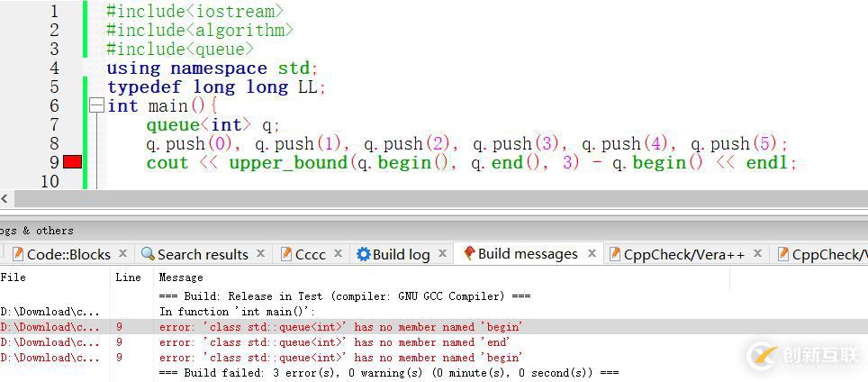Switch to the Build log tab
Image resolution: width=868 pixels, height=382 pixels.
click(x=401, y=254)
